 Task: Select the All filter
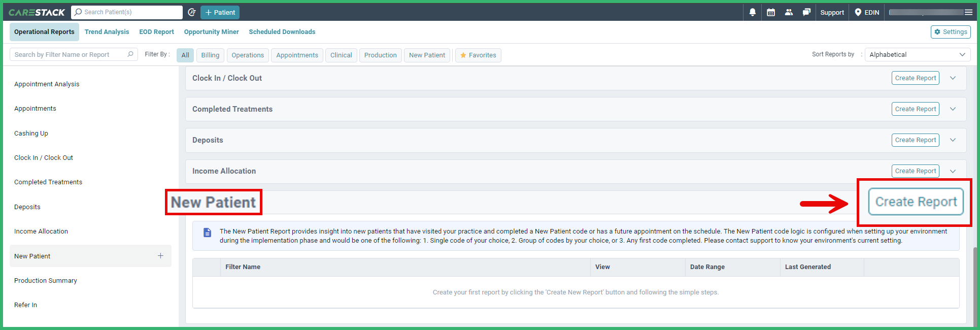click(185, 55)
